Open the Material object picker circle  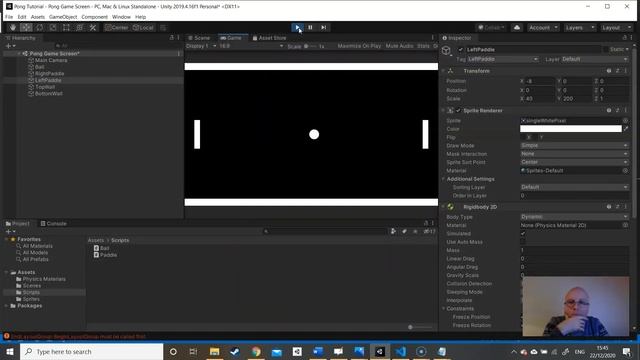625,171
